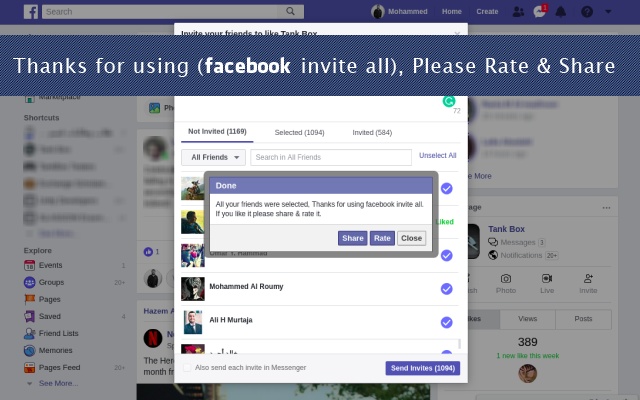Click the Pages Feed icon in sidebar
This screenshot has height=400, width=640.
coord(29,367)
